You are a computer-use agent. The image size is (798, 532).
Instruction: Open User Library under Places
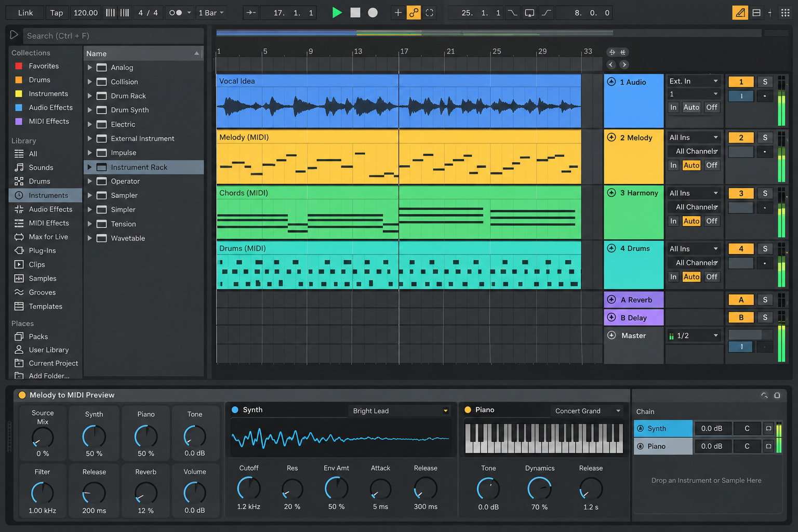coord(49,350)
